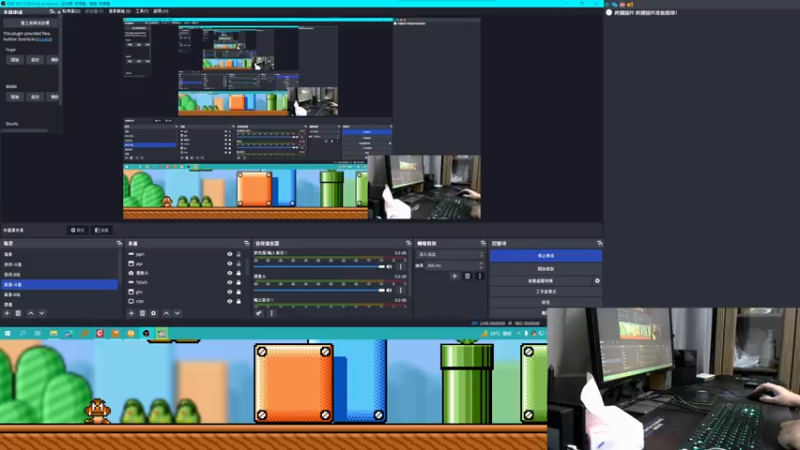800x450 pixels.
Task: Click the Studio Mode button in Controls
Action: click(x=546, y=291)
